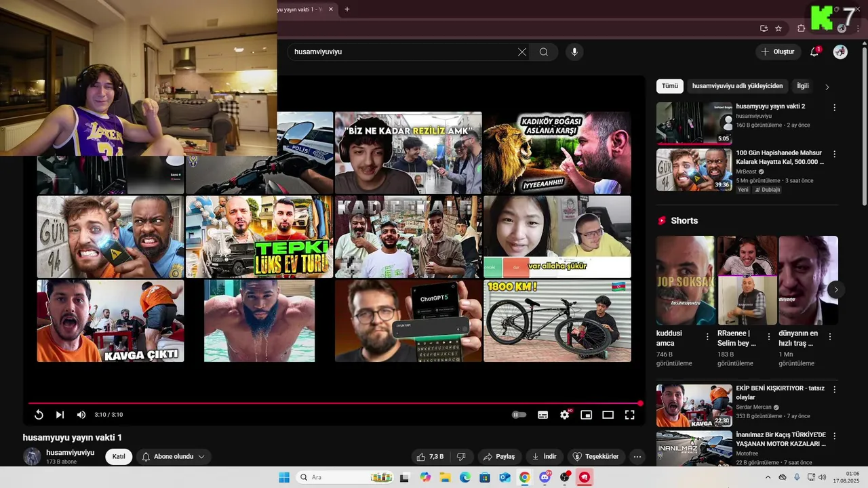Click the Paylaş share button

[x=498, y=457]
